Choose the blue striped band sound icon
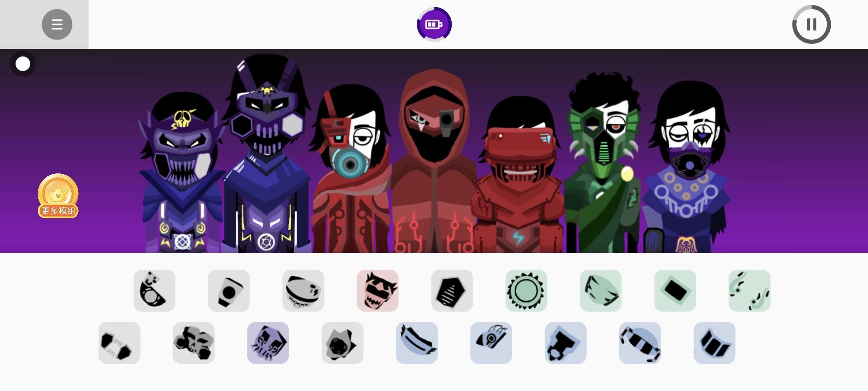Image resolution: width=868 pixels, height=391 pixels. (640, 343)
